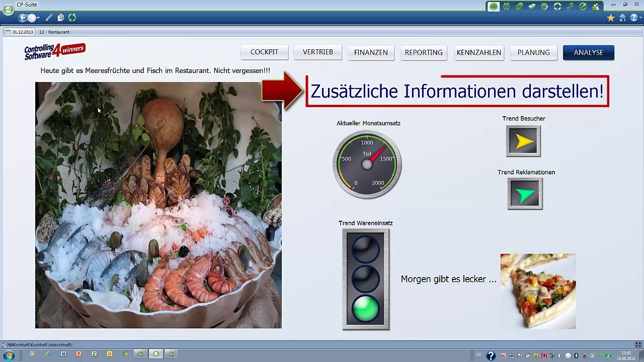Open the navigation history dropdown arrow

(x=38, y=18)
